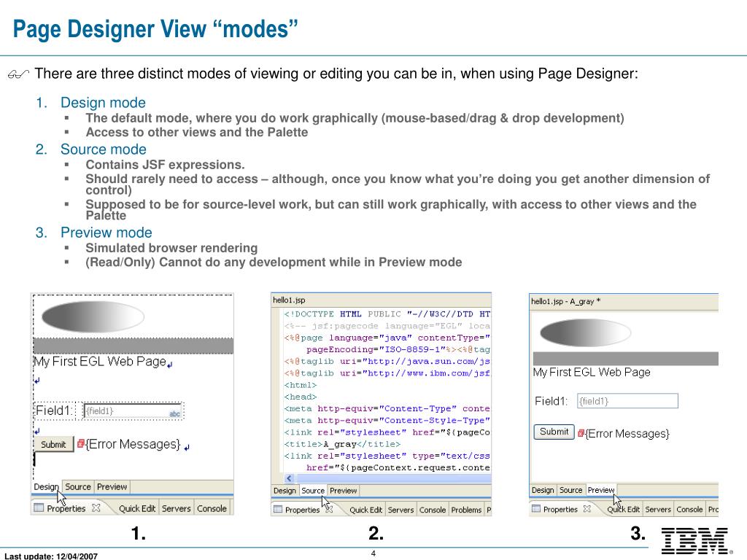
Task: Switch to Design tab in screenshot 3
Action: [x=543, y=490]
